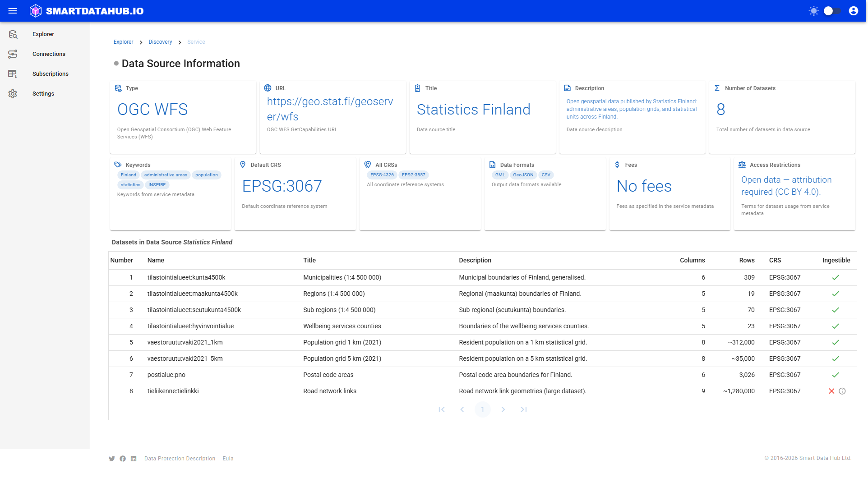This screenshot has height=487, width=868.
Task: Click the SmartDataHub cube logo
Action: [x=36, y=11]
